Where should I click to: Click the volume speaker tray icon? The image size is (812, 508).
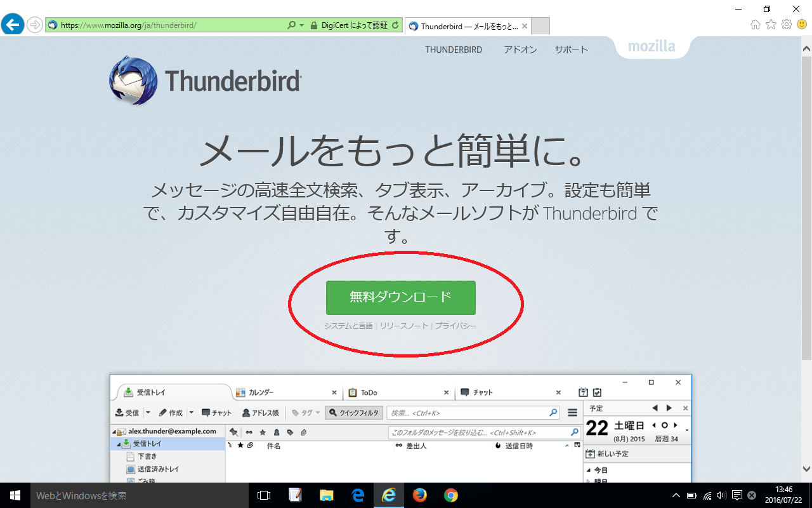point(721,495)
